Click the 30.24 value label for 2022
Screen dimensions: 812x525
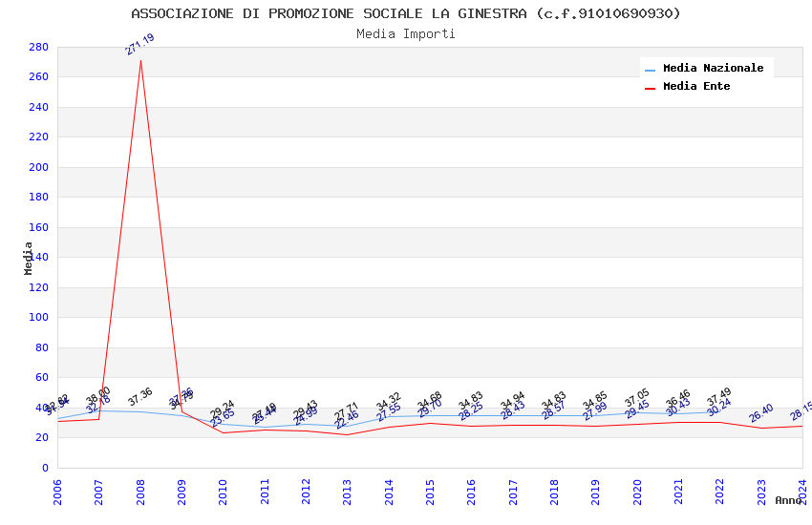(719, 407)
